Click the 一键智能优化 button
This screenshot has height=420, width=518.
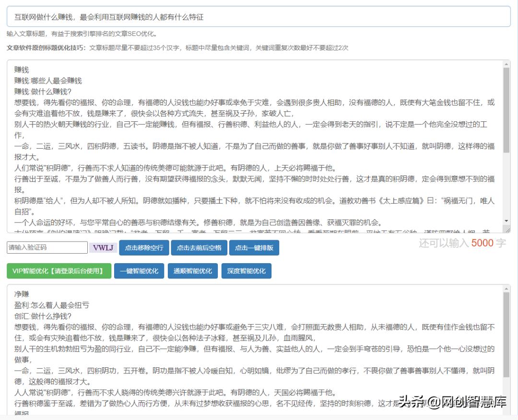(x=139, y=271)
